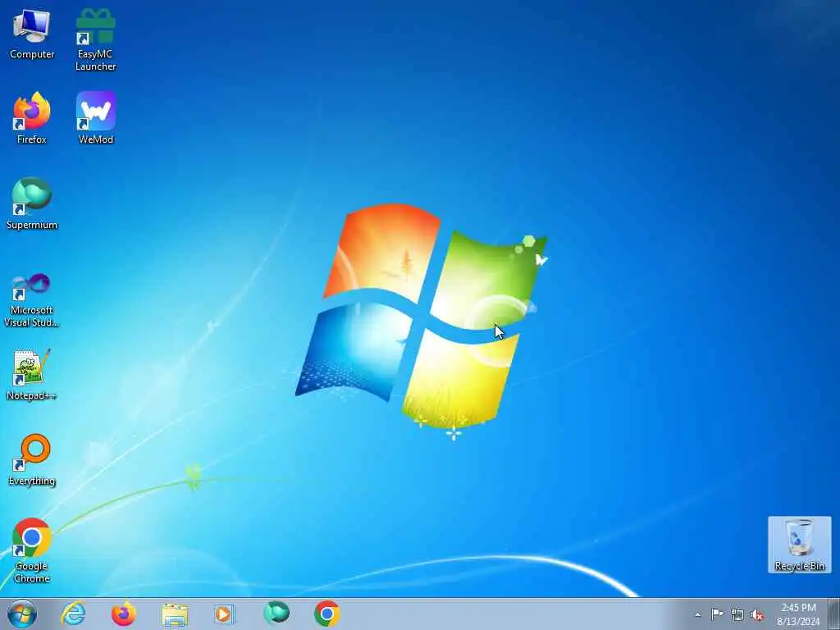This screenshot has width=840, height=630.
Task: Select the Microsoft Visual Studio shortcut
Action: pos(32,300)
